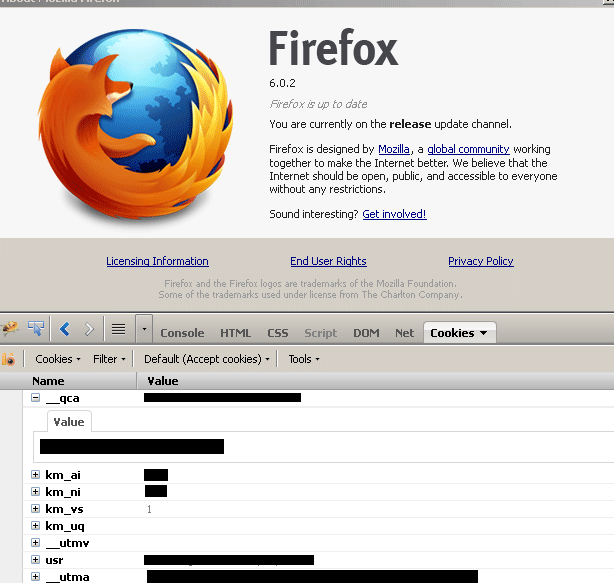Click the cookie break icon in cookies toolbar
614x583 pixels.
point(9,359)
